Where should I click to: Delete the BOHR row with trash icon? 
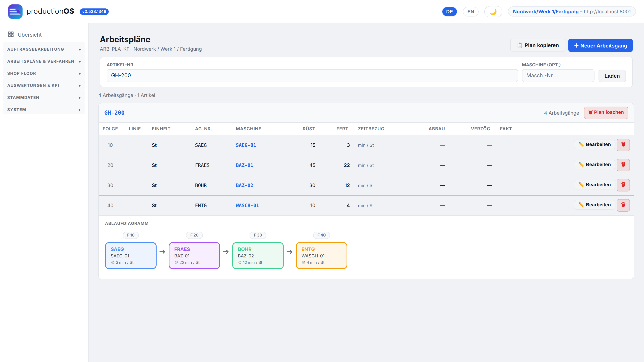tap(623, 185)
